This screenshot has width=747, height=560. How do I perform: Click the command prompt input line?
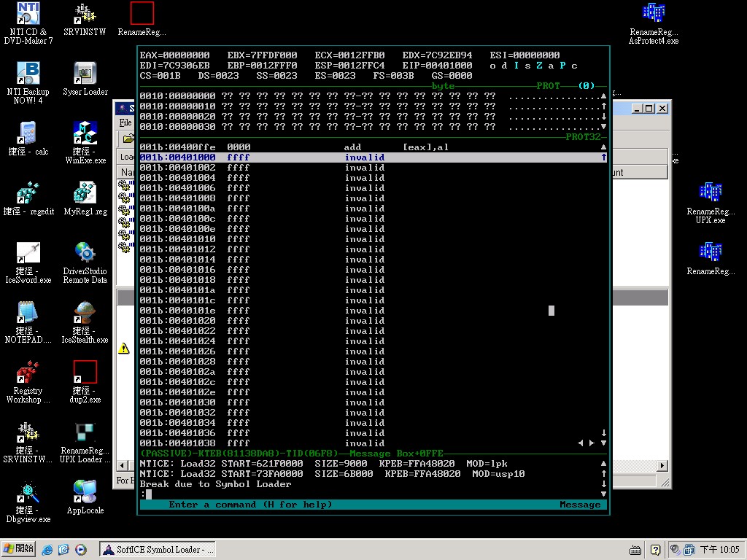[371, 494]
